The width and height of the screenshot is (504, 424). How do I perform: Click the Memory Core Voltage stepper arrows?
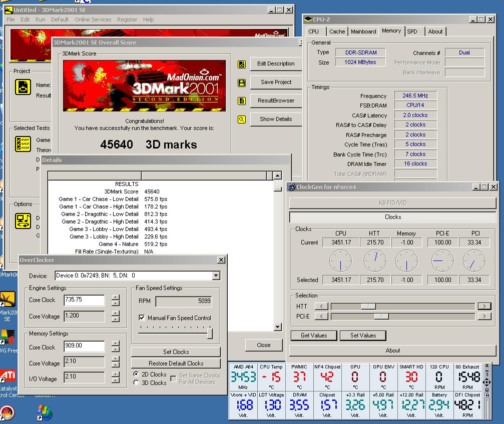click(116, 361)
